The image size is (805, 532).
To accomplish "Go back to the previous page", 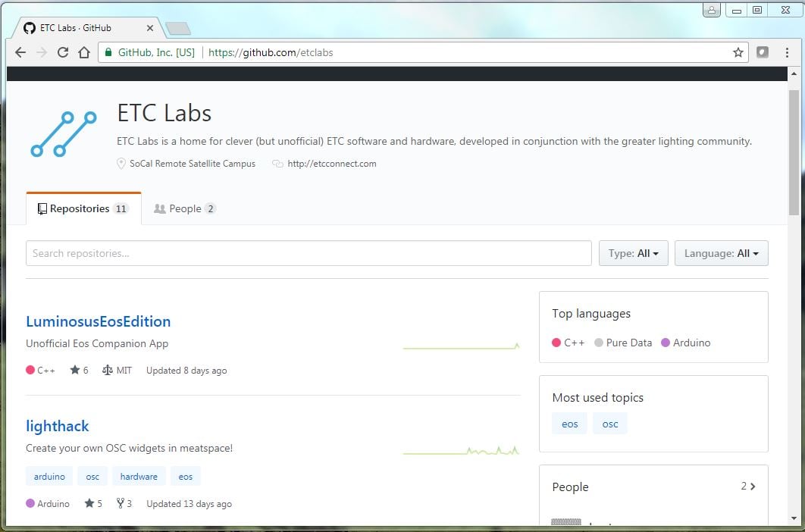I will click(20, 52).
